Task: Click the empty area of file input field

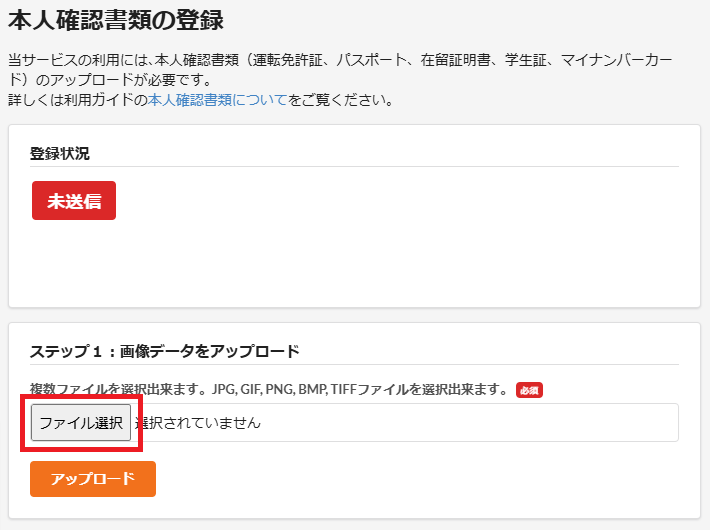Action: click(470, 423)
